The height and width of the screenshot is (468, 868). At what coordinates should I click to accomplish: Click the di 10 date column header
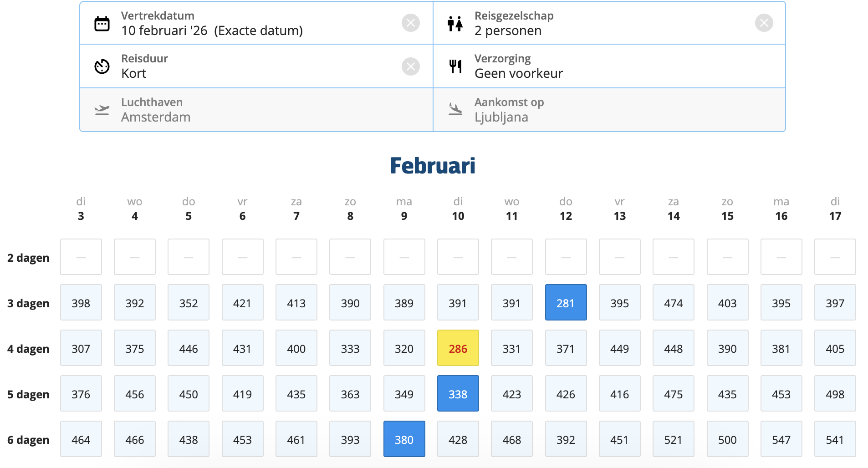coord(458,209)
